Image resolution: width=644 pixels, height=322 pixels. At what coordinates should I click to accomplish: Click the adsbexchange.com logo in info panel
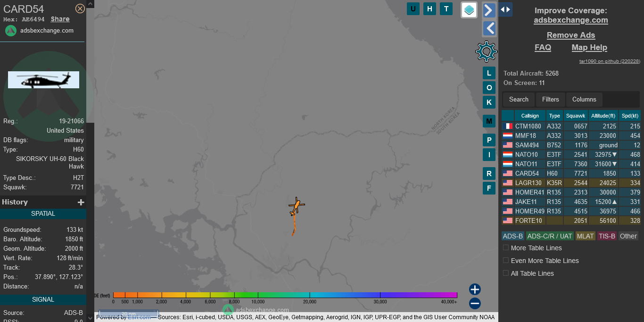click(11, 31)
